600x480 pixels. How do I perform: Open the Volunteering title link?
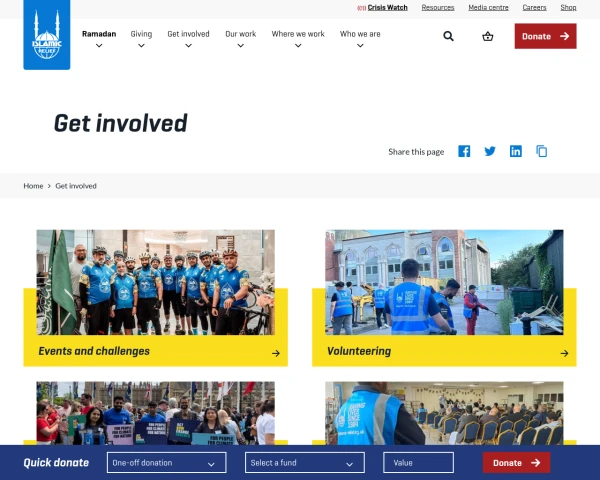tap(359, 351)
